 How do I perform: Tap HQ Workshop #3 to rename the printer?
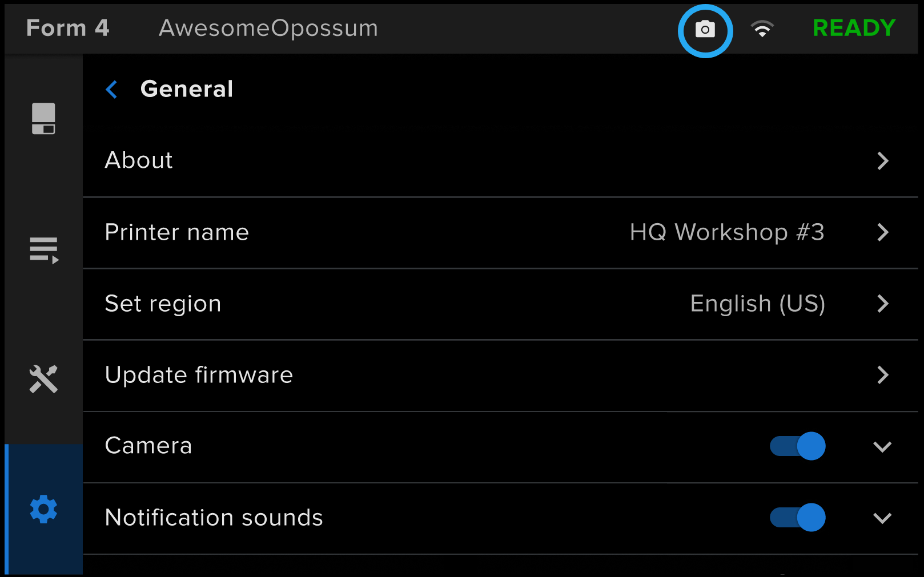coord(727,232)
